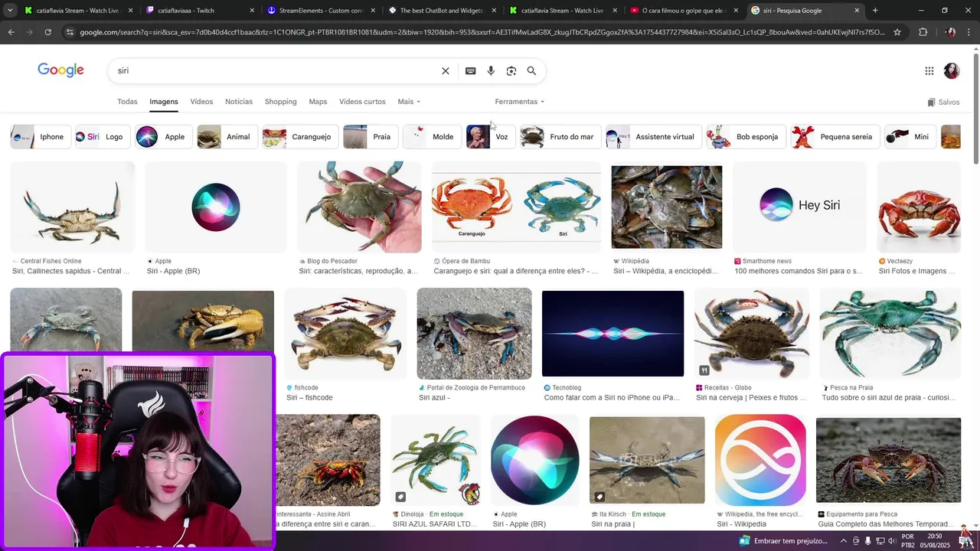This screenshot has width=980, height=551.
Task: Click the magnifier search button
Action: [x=531, y=71]
